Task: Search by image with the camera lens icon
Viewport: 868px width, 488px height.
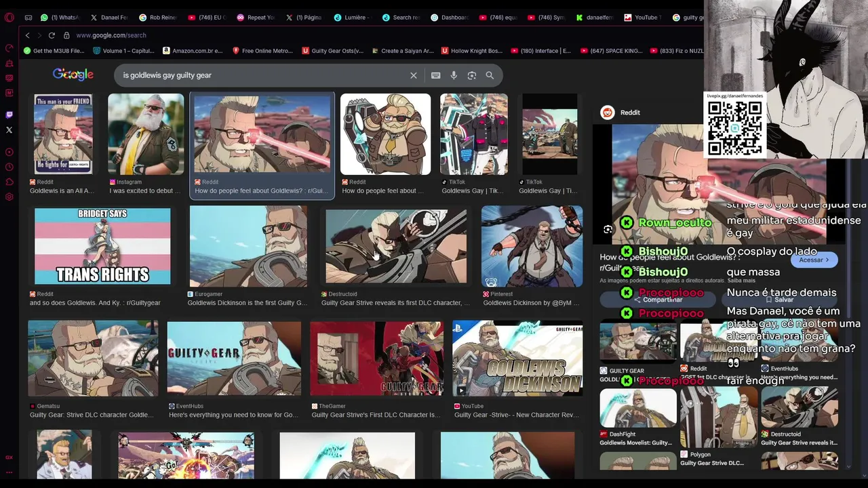Action: pyautogui.click(x=472, y=75)
